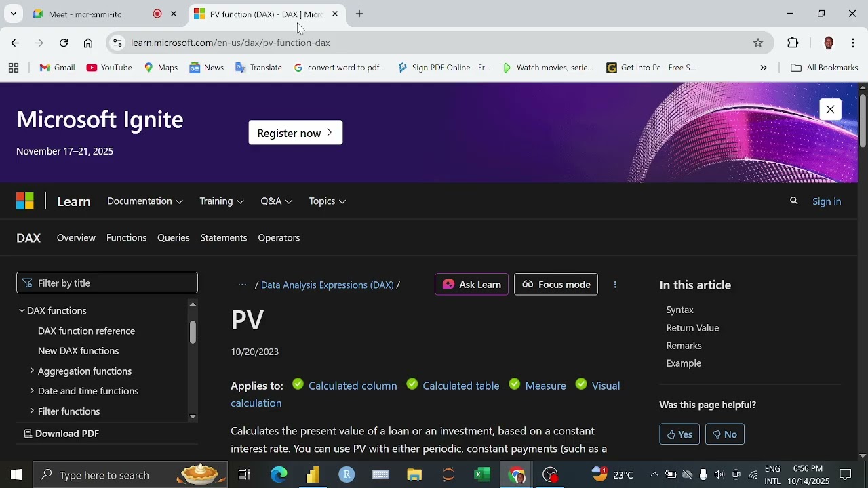Open tab search dropdown arrow
868x488 pixels.
14,14
